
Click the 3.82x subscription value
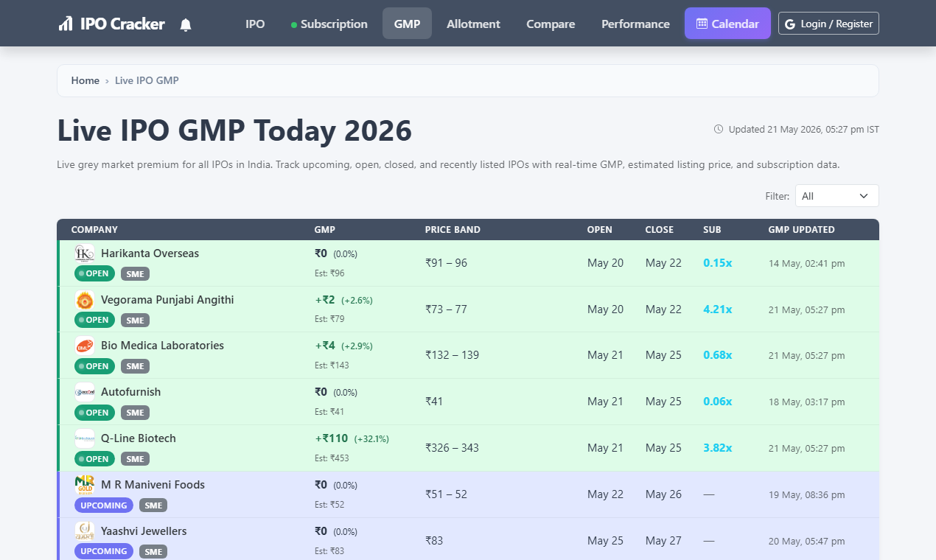click(718, 448)
